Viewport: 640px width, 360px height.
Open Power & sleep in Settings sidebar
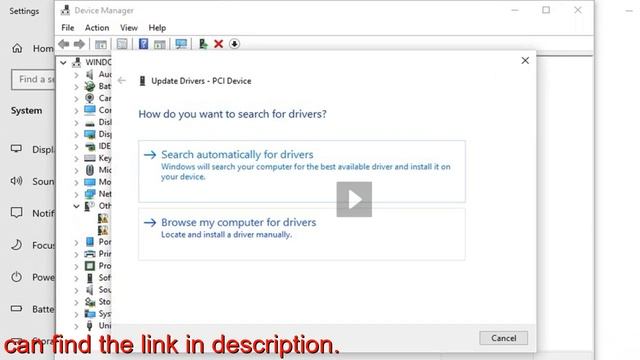click(x=32, y=277)
